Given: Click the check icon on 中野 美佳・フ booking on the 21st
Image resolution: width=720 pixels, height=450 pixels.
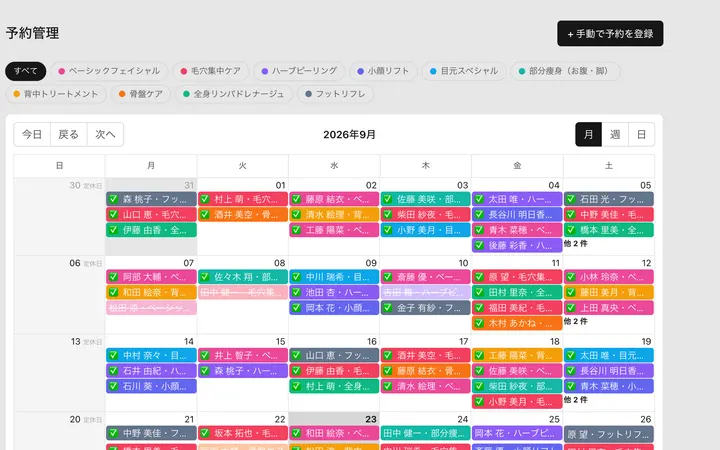Looking at the screenshot, I should click(x=114, y=433).
